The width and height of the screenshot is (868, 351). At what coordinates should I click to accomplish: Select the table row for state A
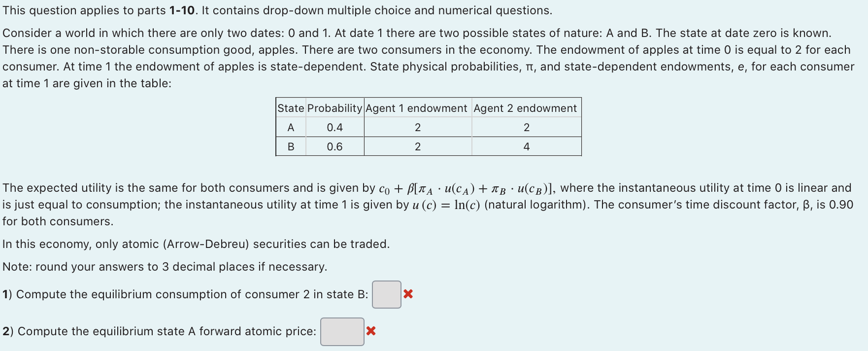[x=429, y=127]
